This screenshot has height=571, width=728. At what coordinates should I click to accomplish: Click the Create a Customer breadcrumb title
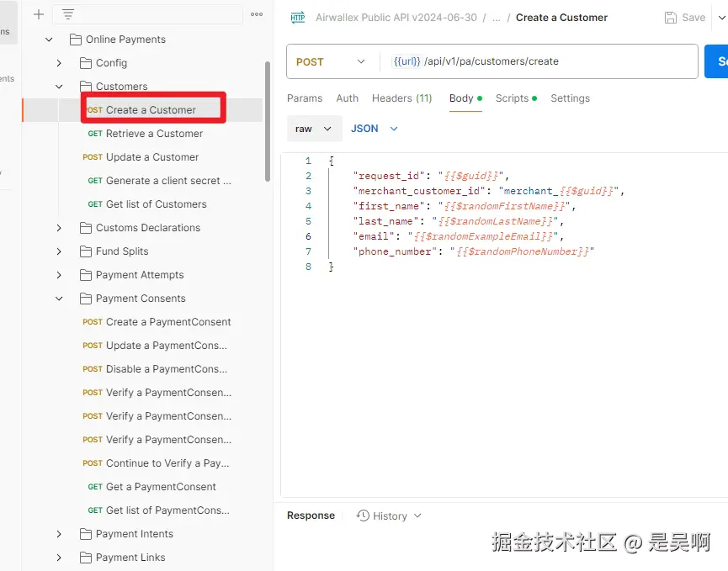coord(561,18)
